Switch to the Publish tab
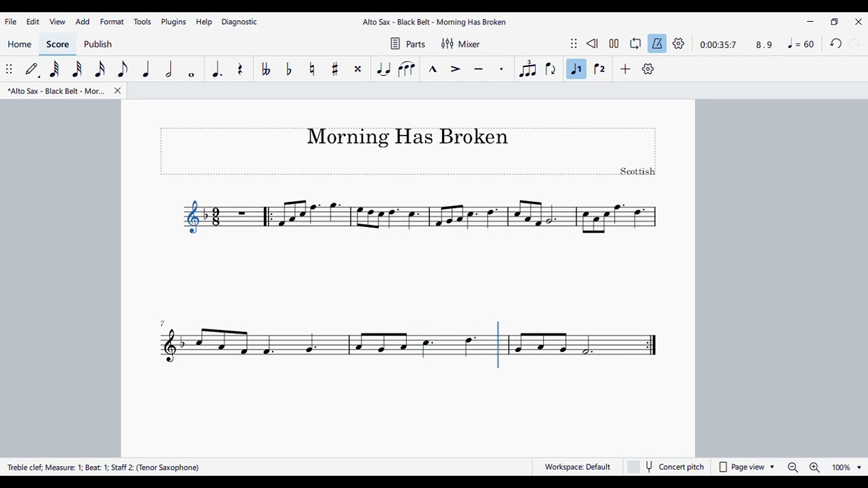Viewport: 868px width, 488px height. pyautogui.click(x=98, y=45)
